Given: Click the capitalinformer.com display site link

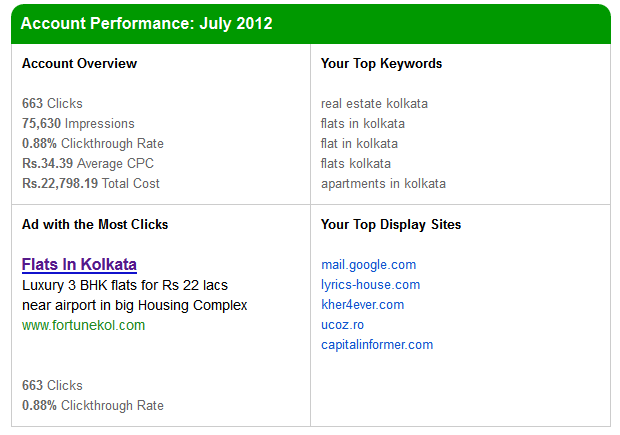Looking at the screenshot, I should [377, 345].
